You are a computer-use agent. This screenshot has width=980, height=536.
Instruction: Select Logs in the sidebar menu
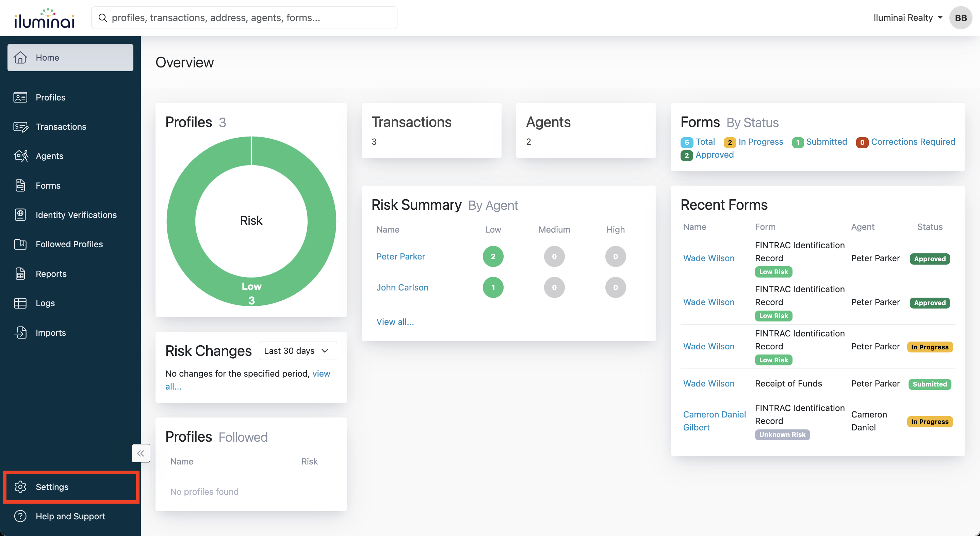45,303
